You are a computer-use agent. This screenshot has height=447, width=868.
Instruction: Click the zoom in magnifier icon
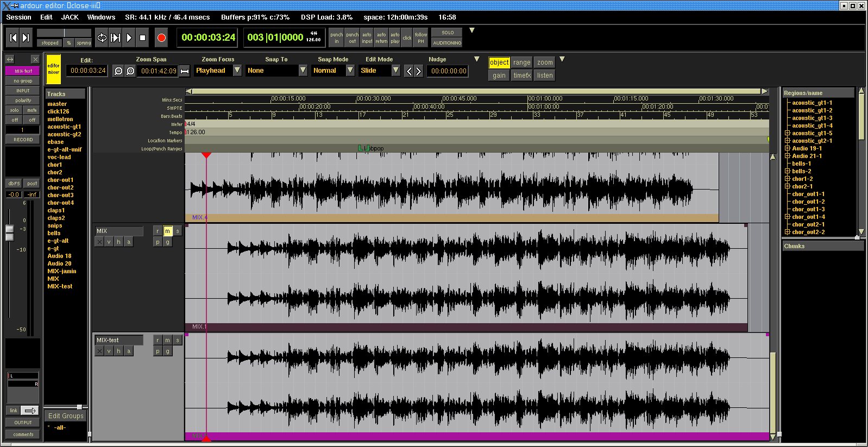click(x=130, y=71)
